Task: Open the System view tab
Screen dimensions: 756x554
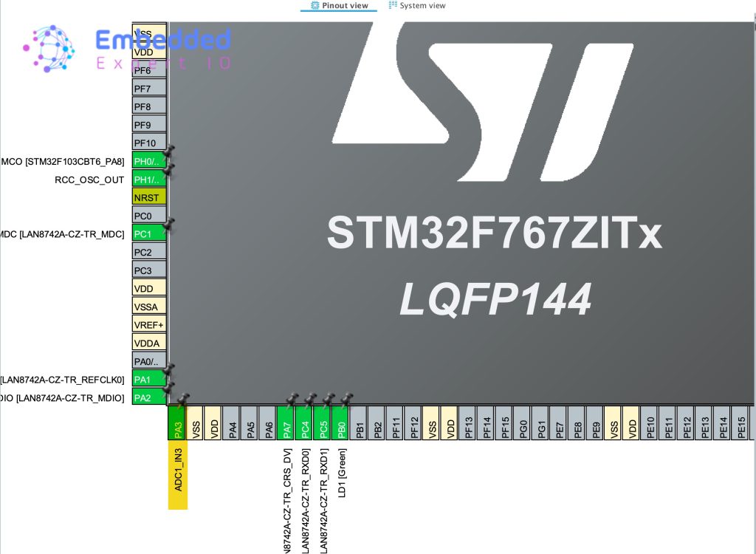Action: [417, 5]
